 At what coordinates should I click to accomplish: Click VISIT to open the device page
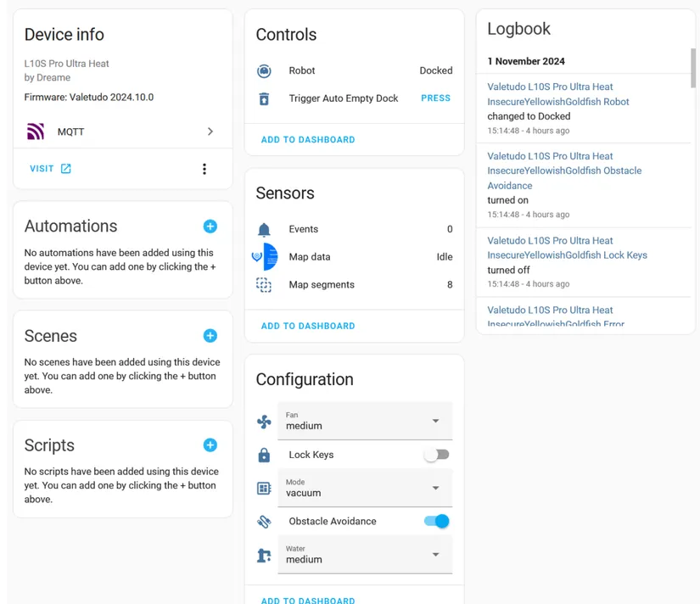[42, 169]
